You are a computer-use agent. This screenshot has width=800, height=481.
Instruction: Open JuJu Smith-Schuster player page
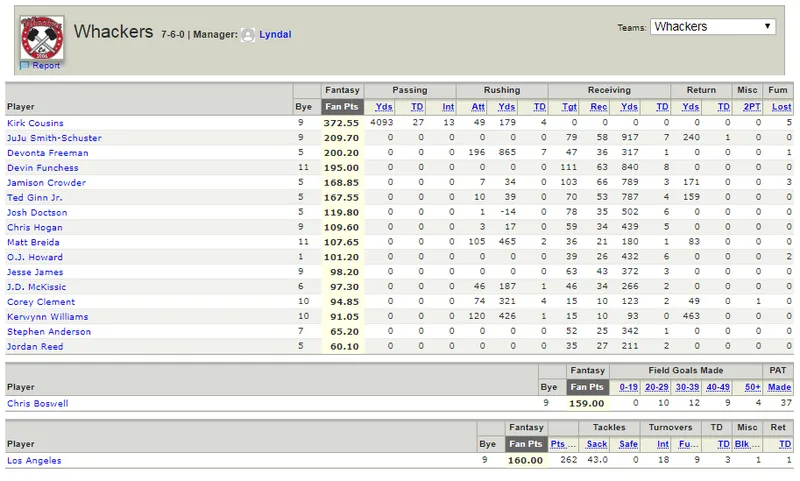(x=54, y=138)
